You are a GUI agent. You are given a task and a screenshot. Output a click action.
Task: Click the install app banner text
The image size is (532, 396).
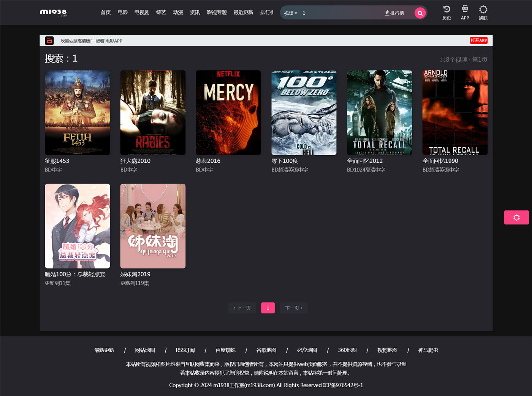point(91,41)
